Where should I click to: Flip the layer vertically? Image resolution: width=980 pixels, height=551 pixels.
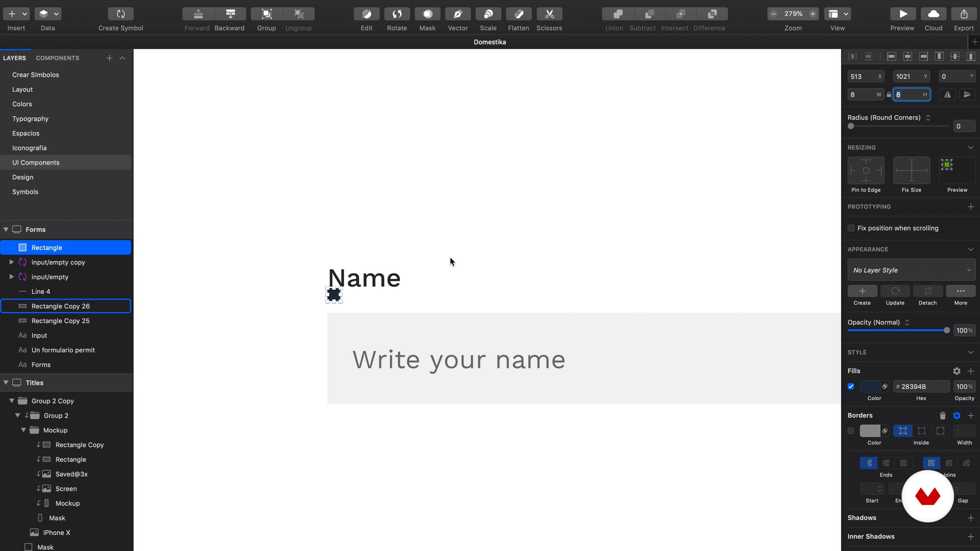(967, 95)
